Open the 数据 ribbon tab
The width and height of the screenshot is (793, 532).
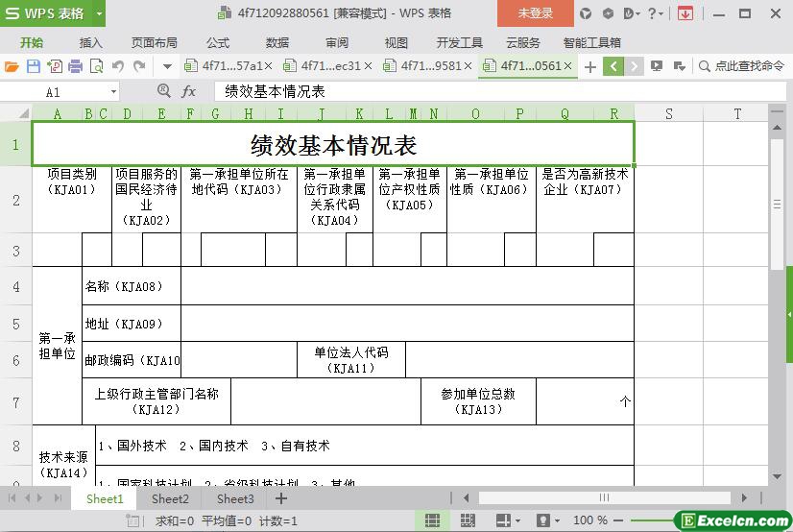(277, 42)
